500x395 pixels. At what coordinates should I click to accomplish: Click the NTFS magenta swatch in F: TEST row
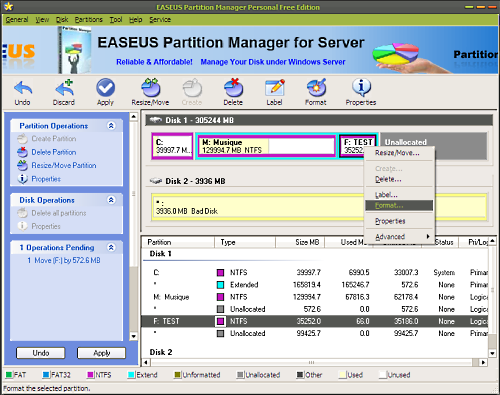[x=220, y=321]
